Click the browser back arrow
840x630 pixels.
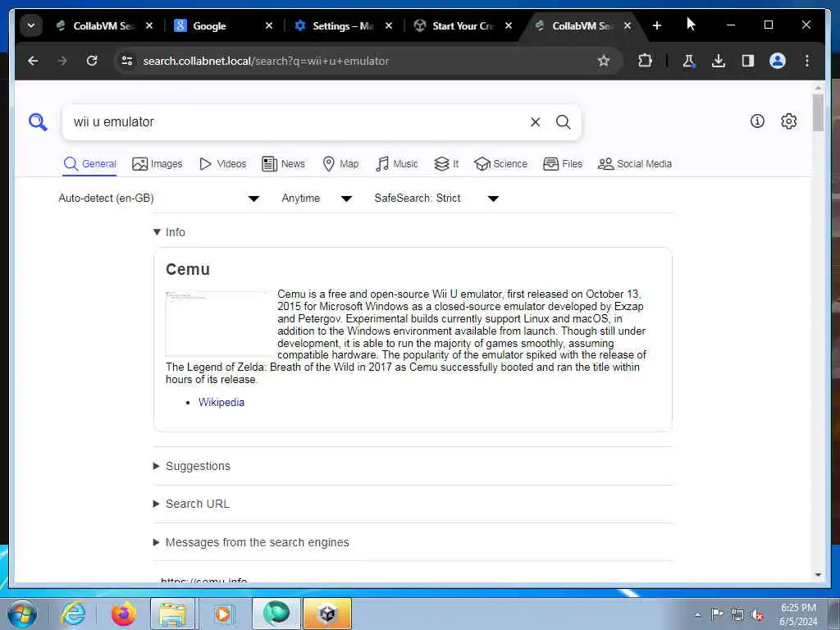(33, 61)
